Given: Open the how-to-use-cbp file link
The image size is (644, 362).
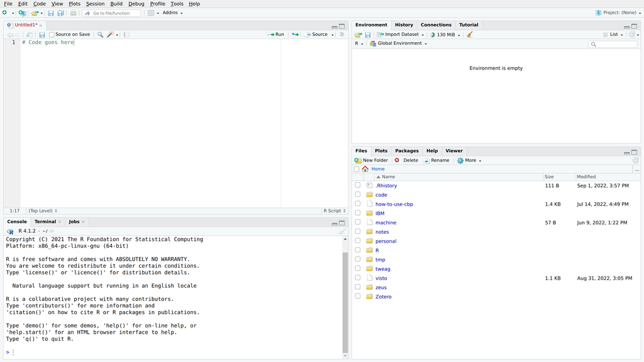Looking at the screenshot, I should pyautogui.click(x=394, y=204).
